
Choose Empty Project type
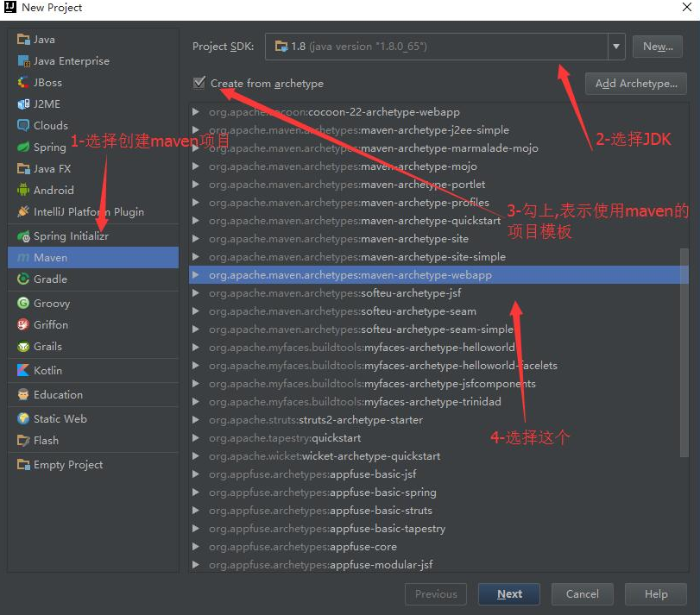[93, 465]
